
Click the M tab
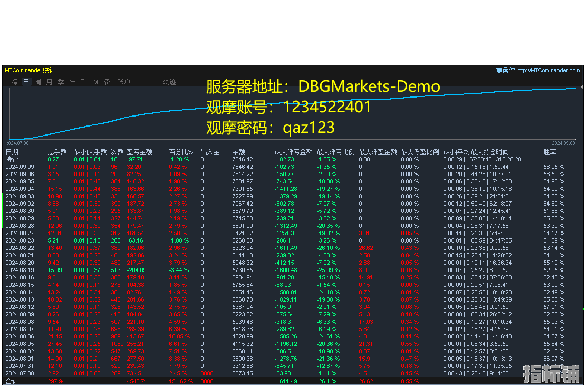point(95,82)
